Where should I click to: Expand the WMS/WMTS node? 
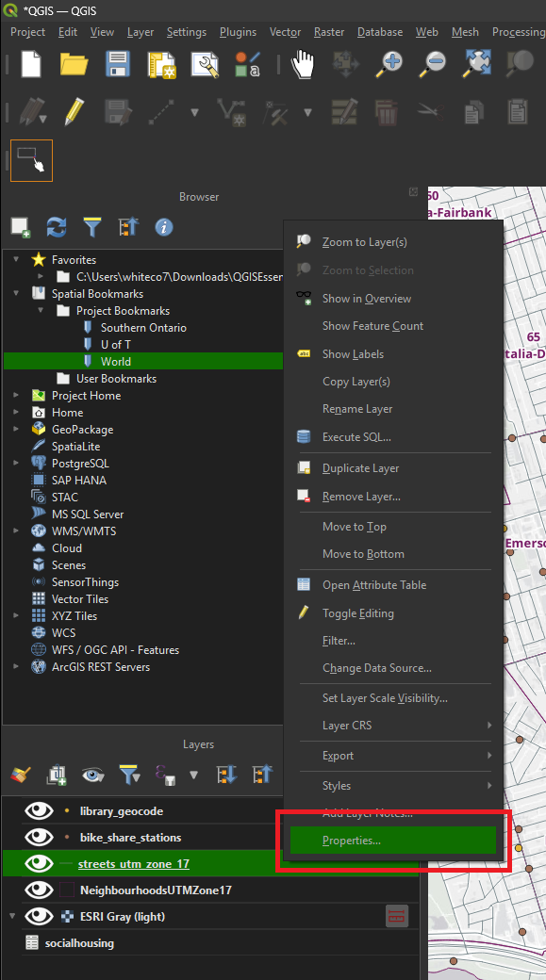click(x=16, y=531)
